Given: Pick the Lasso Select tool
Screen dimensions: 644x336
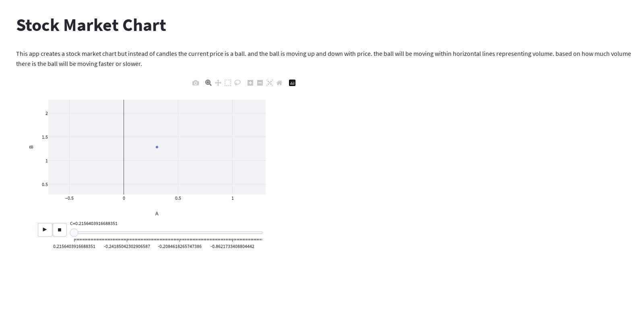Looking at the screenshot, I should pos(237,83).
